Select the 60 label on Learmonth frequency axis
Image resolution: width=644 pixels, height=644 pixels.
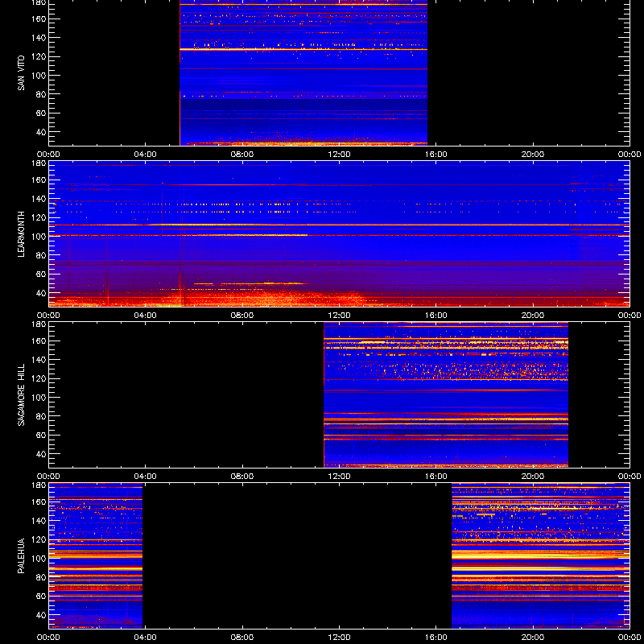point(41,274)
